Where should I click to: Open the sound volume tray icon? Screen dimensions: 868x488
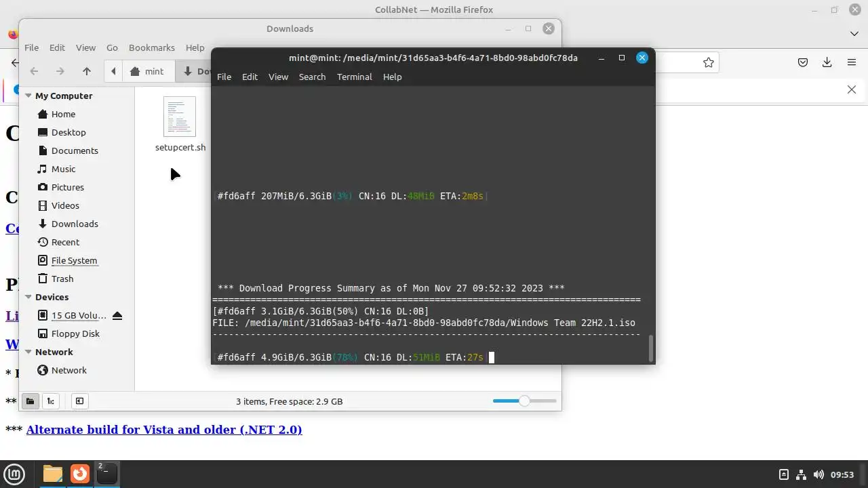[818, 474]
